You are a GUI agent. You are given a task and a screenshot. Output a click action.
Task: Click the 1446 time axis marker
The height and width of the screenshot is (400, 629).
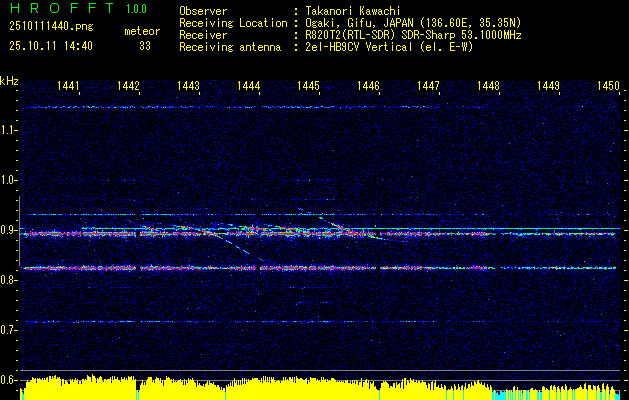369,85
